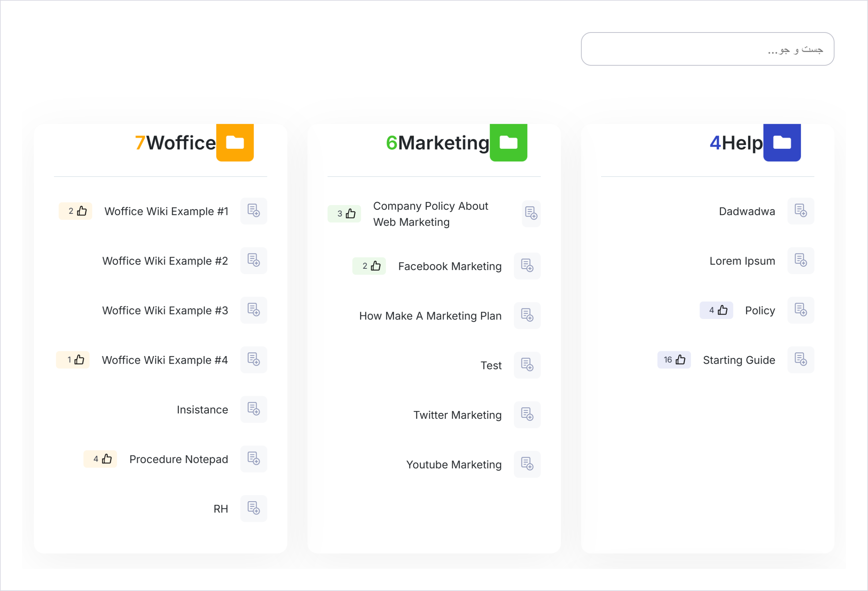
Task: Open the Marketing category title
Action: [x=444, y=143]
